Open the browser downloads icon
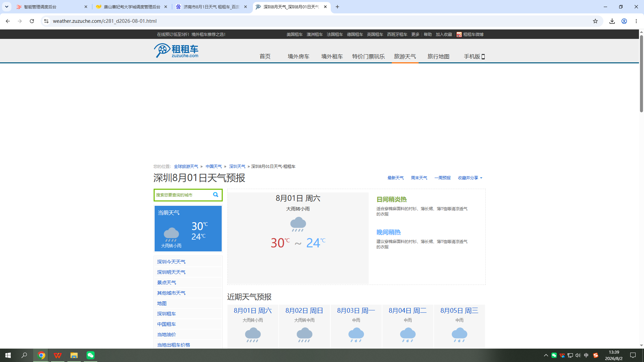644x362 pixels. point(612,21)
